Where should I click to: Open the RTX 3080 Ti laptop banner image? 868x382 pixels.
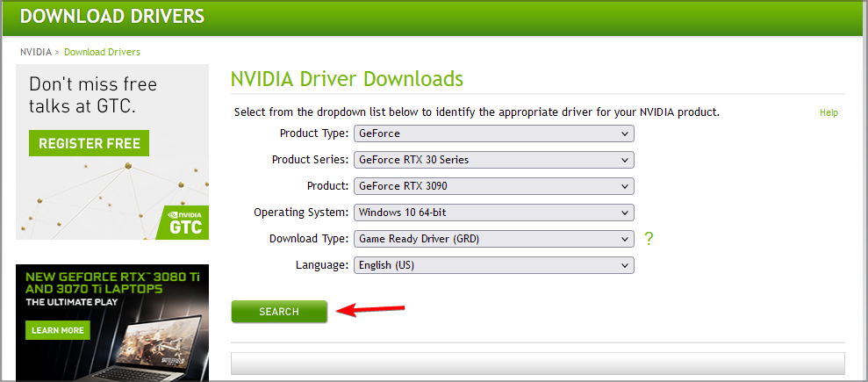pyautogui.click(x=112, y=323)
